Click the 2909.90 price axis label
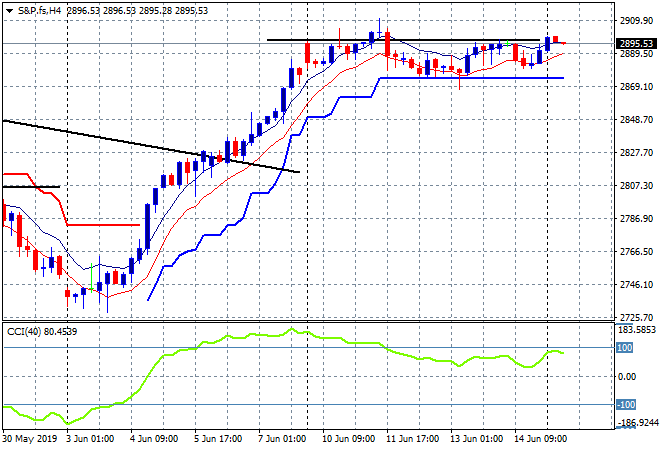 coord(636,21)
